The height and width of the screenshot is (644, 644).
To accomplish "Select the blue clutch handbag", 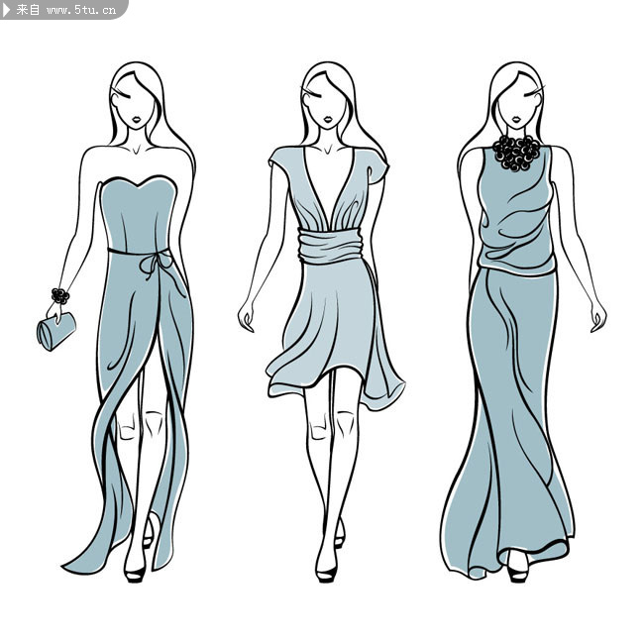I will click(x=51, y=333).
